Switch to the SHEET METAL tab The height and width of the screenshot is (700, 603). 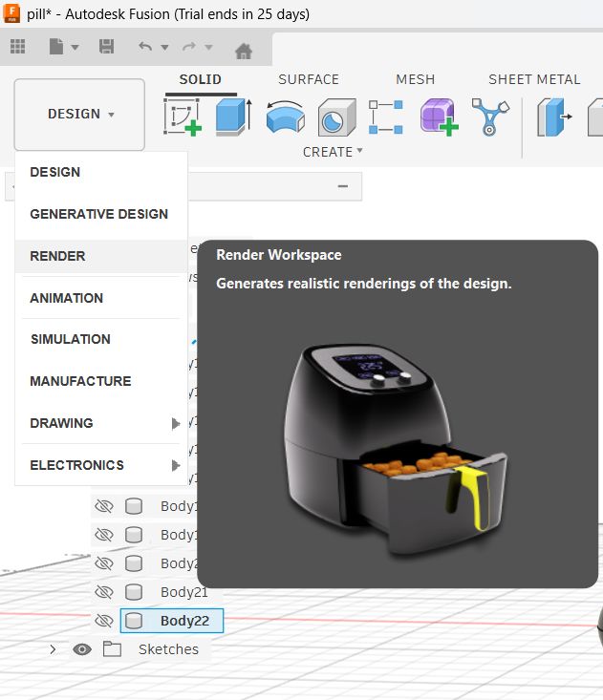coord(534,79)
